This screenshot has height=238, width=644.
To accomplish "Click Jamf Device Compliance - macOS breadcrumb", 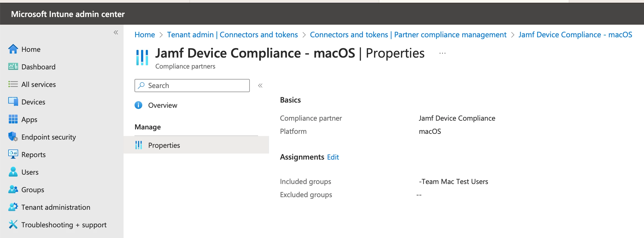I will click(575, 35).
